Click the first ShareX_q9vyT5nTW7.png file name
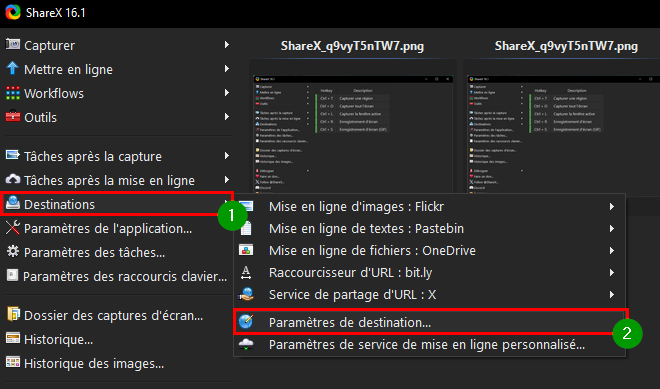This screenshot has height=389, width=660. coord(352,45)
